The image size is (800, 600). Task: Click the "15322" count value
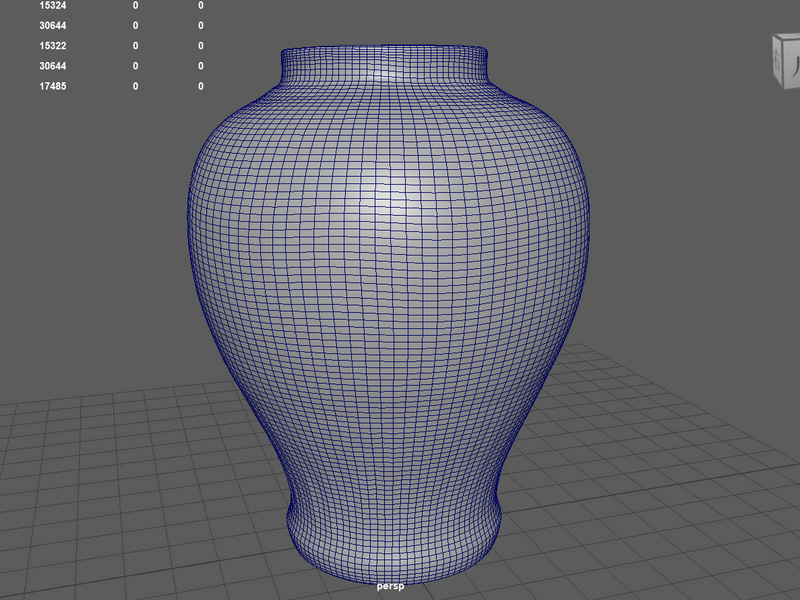point(53,46)
